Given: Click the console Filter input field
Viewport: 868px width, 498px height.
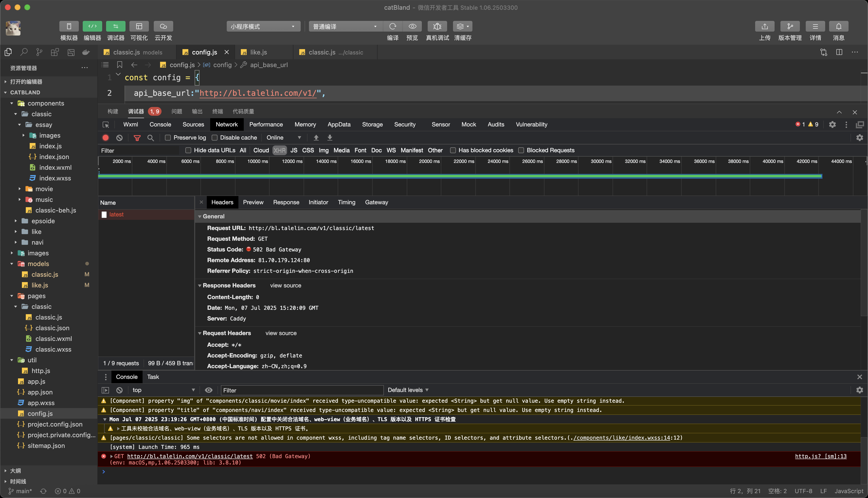Looking at the screenshot, I should (x=301, y=390).
